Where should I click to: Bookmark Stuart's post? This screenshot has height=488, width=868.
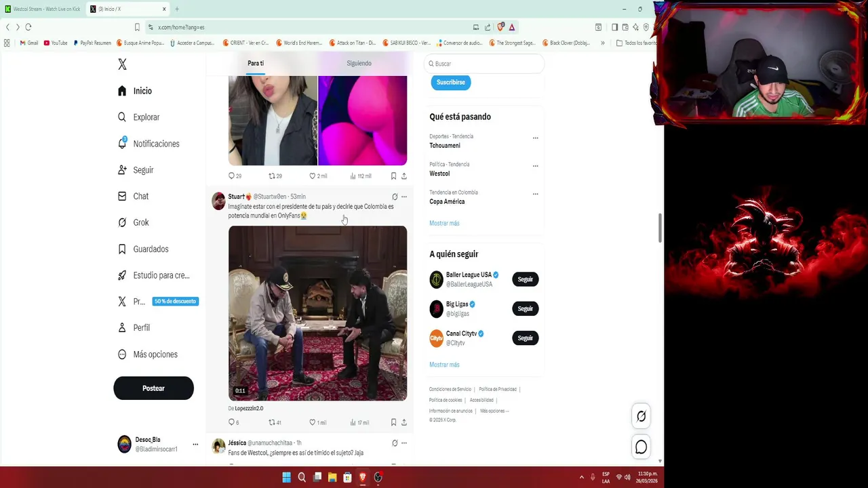click(393, 422)
